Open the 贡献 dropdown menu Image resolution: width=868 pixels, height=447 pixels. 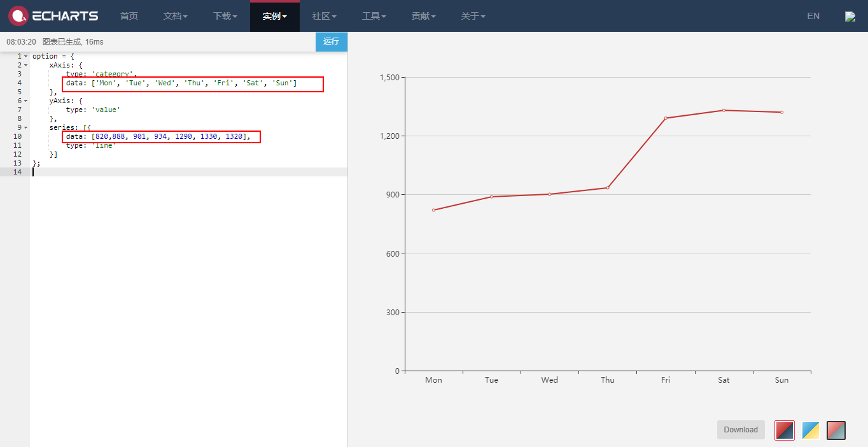pos(424,16)
